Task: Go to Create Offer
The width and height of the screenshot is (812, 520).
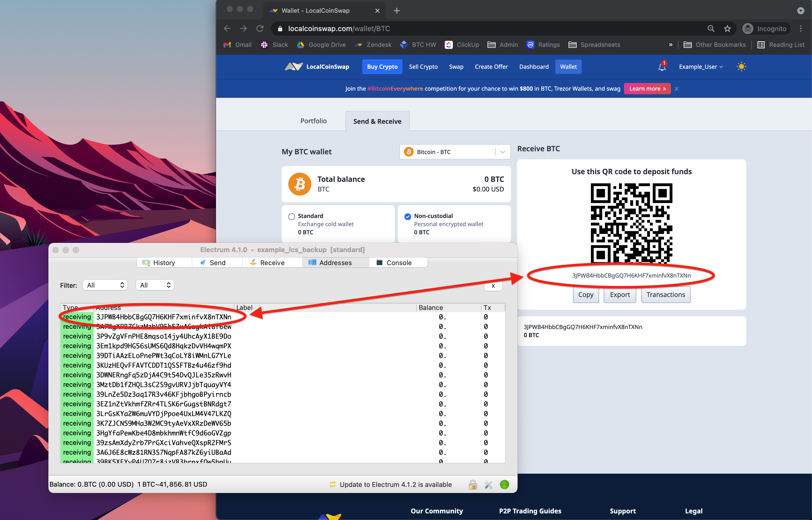Action: 491,66
